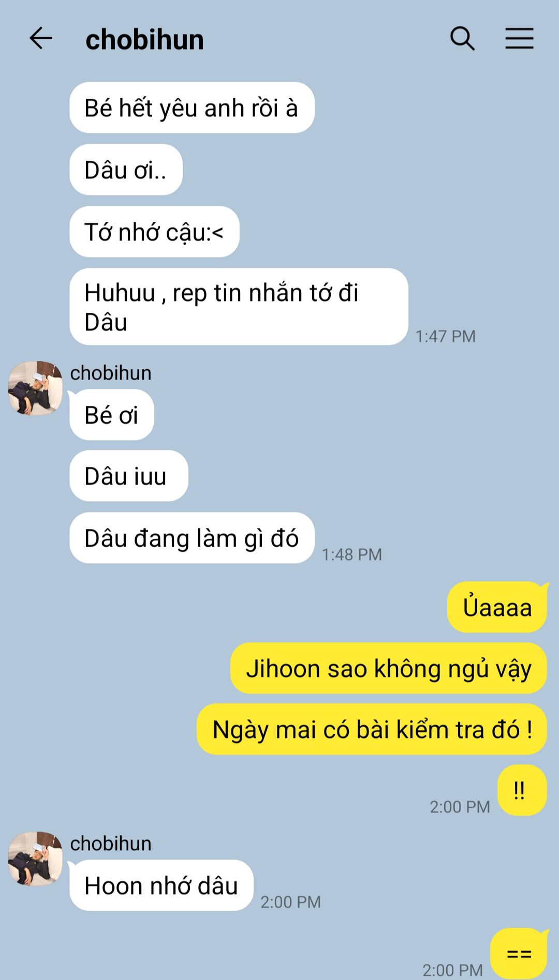Select the yellow "Ủaaaa" bubble
The image size is (559, 980).
pyautogui.click(x=497, y=607)
